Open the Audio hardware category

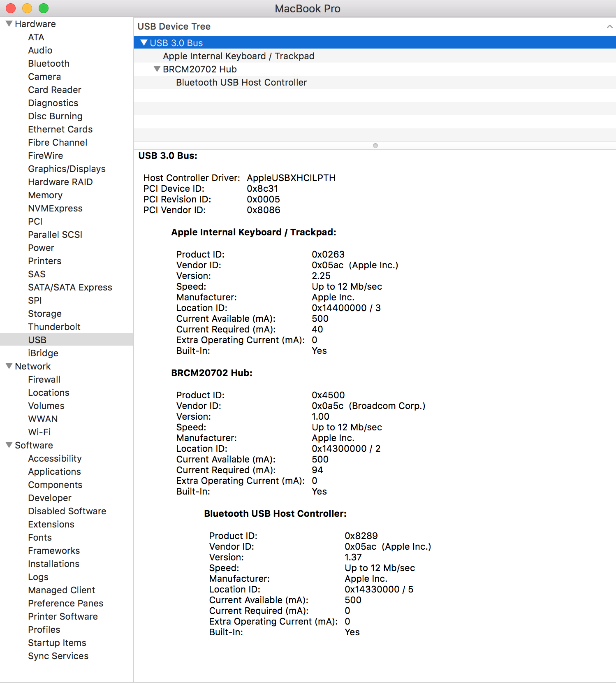40,50
